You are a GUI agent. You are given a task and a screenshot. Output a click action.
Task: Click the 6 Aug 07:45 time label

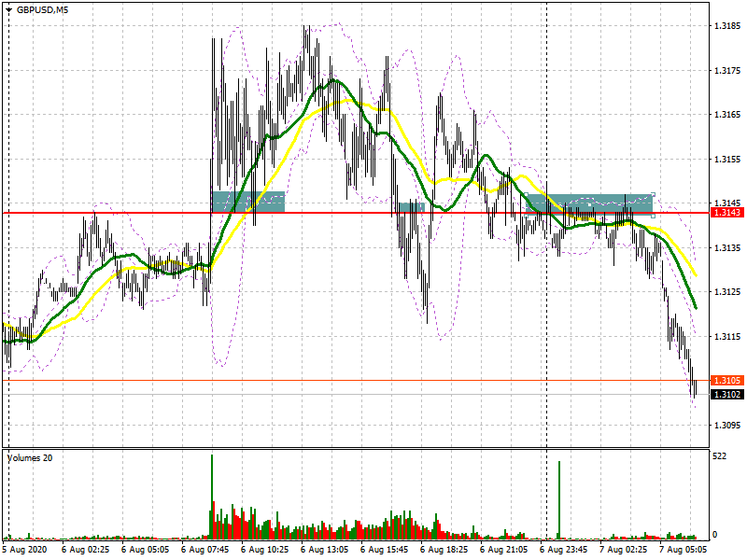(204, 550)
